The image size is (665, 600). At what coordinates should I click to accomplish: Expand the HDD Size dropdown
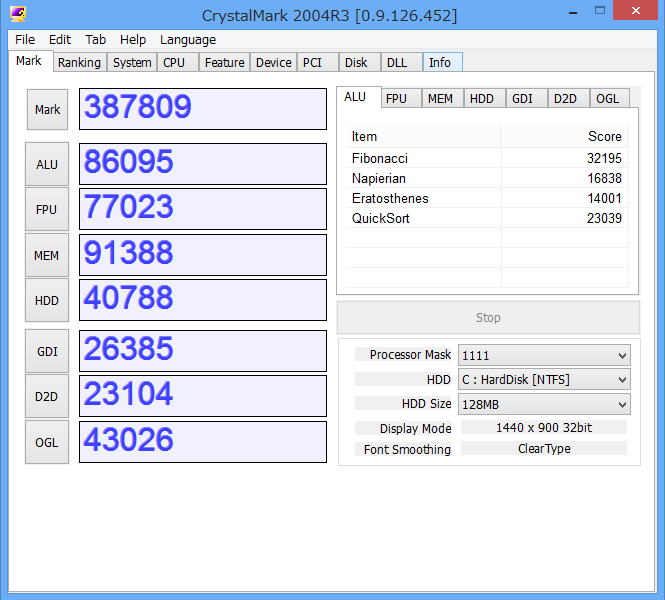[544, 404]
